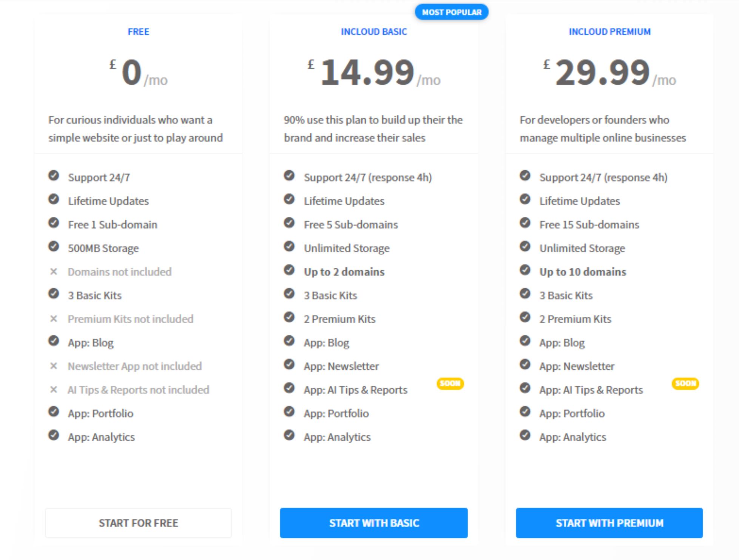Click X icon next to Premium Kits not included
This screenshot has width=739, height=560.
click(x=54, y=319)
